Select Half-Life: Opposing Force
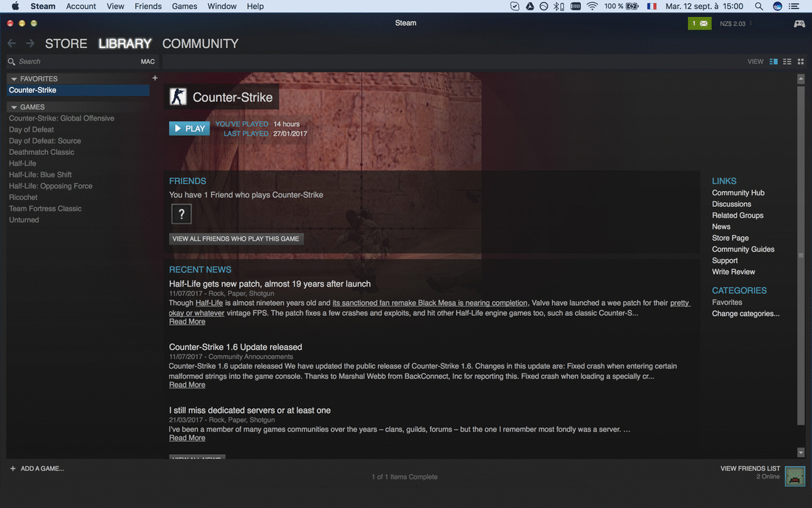 point(50,186)
